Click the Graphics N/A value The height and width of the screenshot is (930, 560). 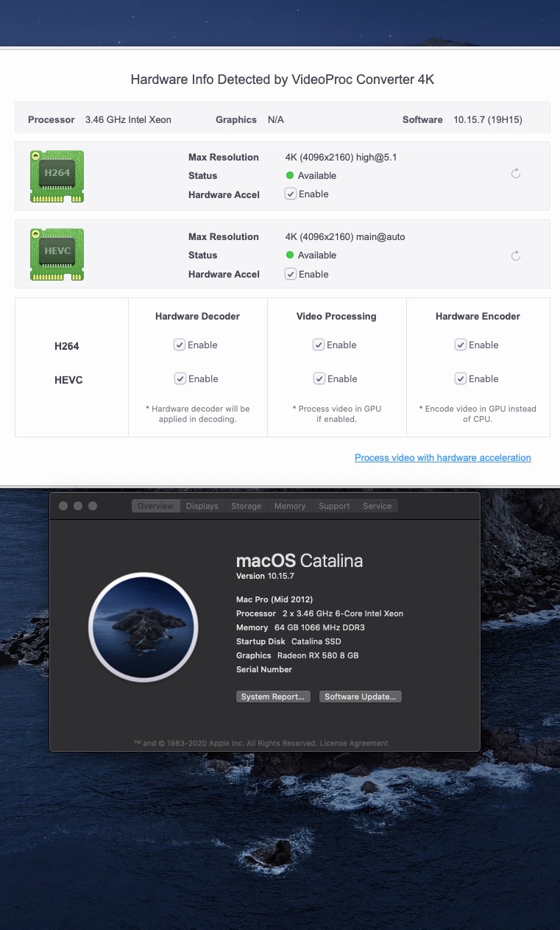276,119
